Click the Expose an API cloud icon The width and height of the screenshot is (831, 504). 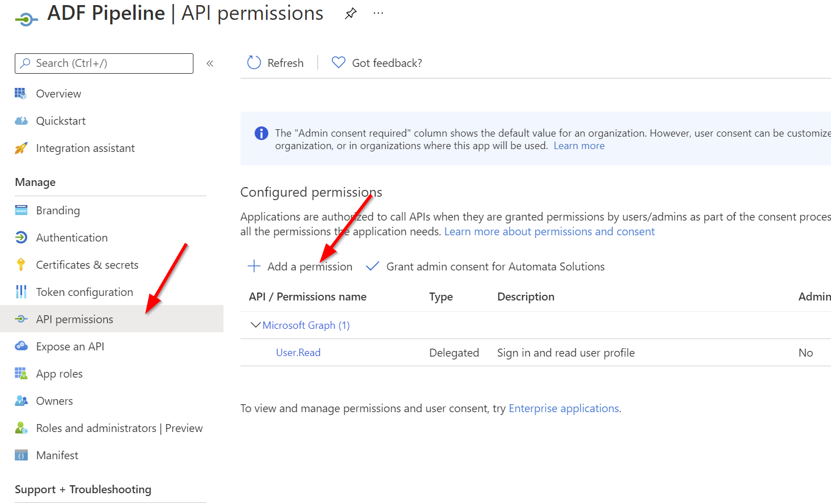21,346
